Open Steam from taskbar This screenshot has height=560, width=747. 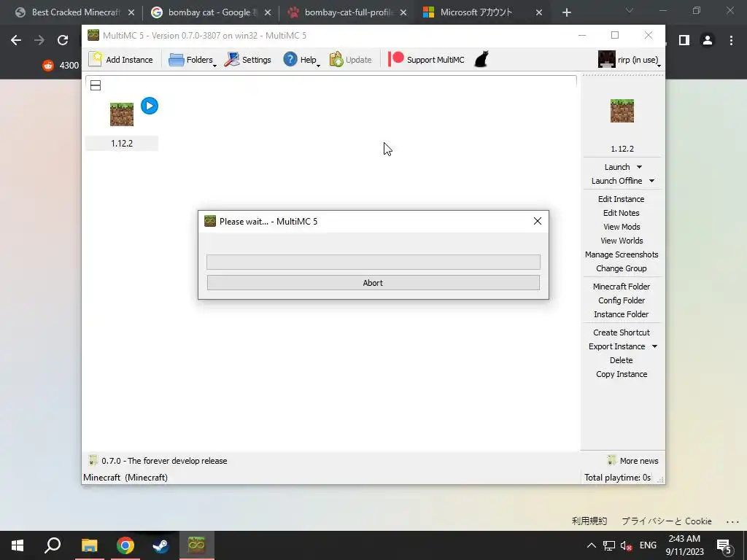[x=160, y=545]
